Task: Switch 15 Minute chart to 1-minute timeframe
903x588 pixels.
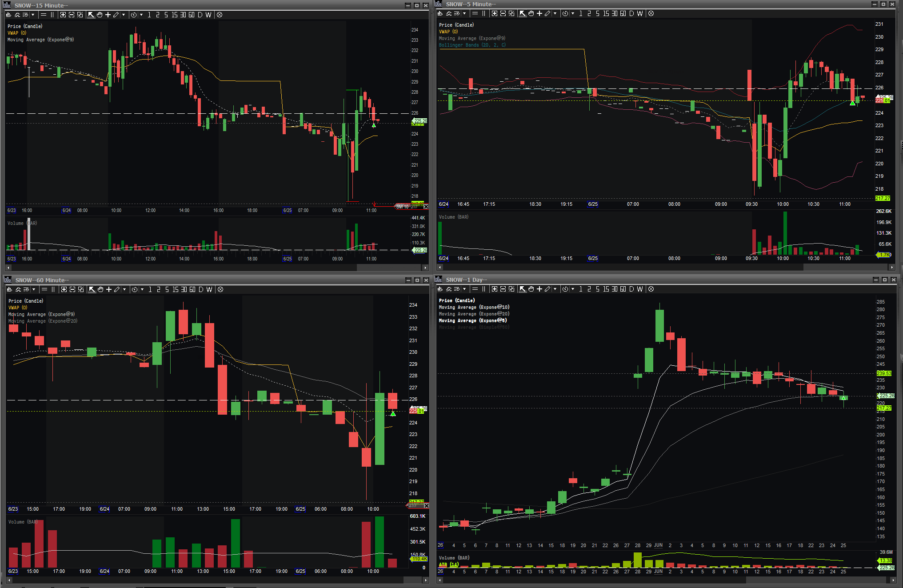Action: tap(149, 15)
